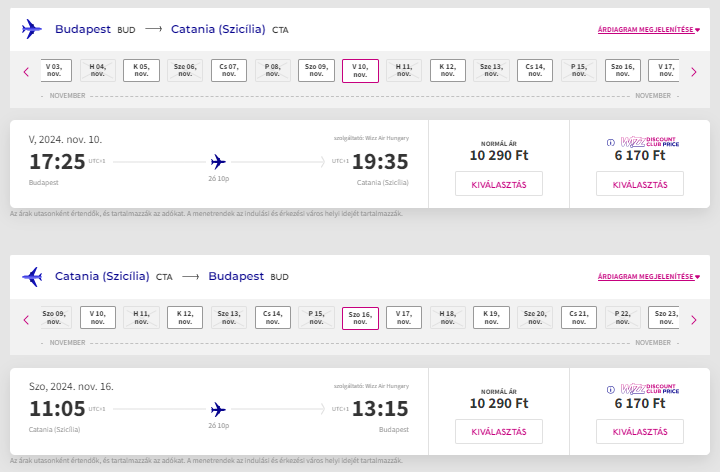The width and height of the screenshot is (720, 472).
Task: Click plane icon in Catania to Budapest header
Action: (32, 277)
